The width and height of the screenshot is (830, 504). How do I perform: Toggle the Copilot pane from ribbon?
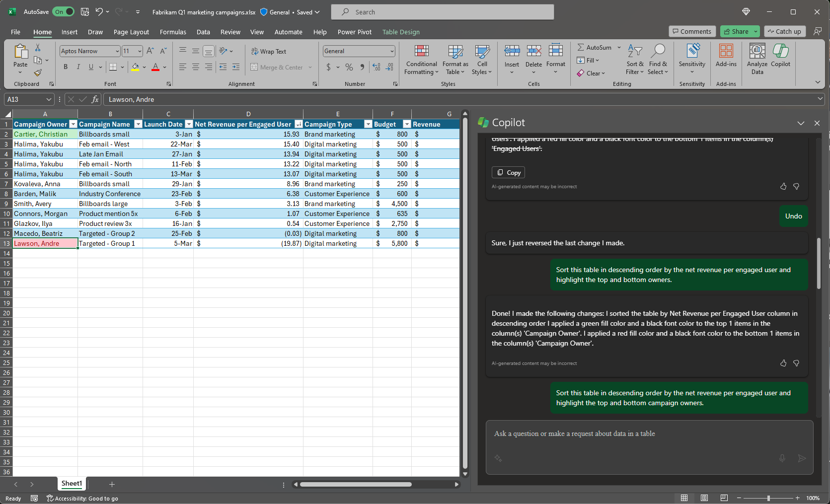pyautogui.click(x=780, y=56)
